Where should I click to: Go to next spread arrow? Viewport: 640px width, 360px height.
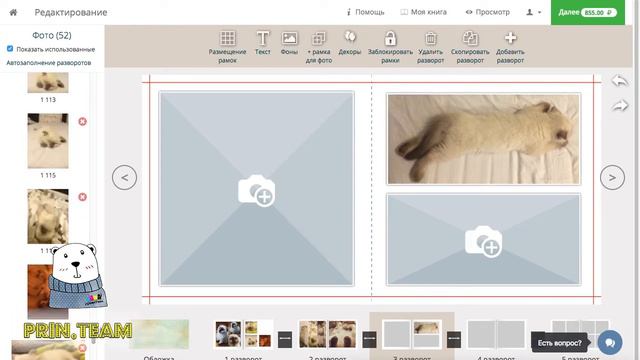(x=612, y=178)
